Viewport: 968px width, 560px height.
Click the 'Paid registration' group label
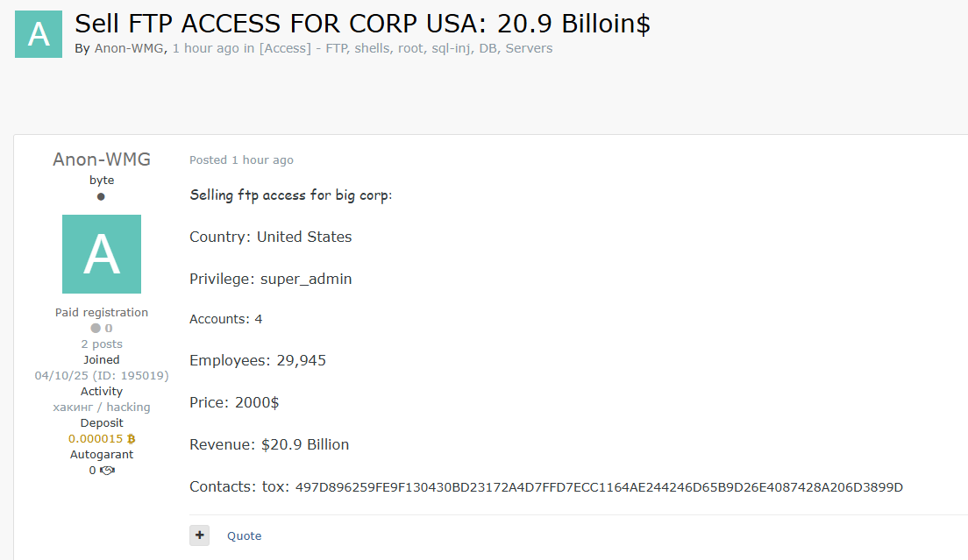(102, 313)
